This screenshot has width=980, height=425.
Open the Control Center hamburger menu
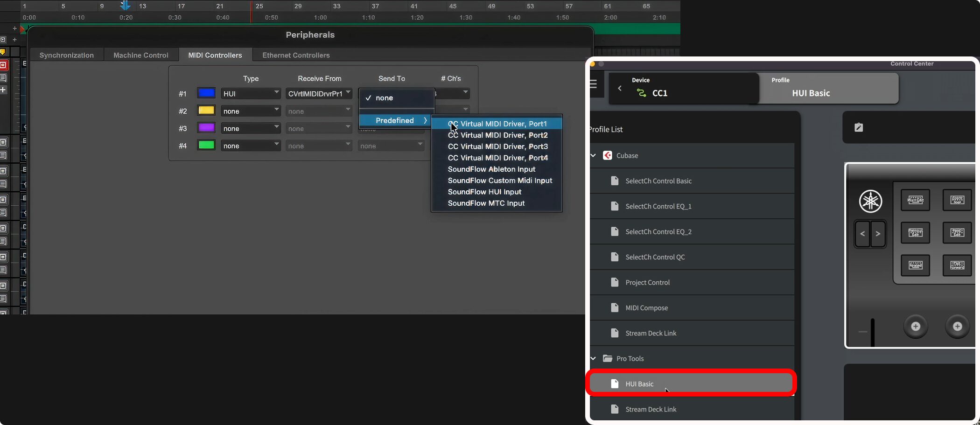click(593, 84)
